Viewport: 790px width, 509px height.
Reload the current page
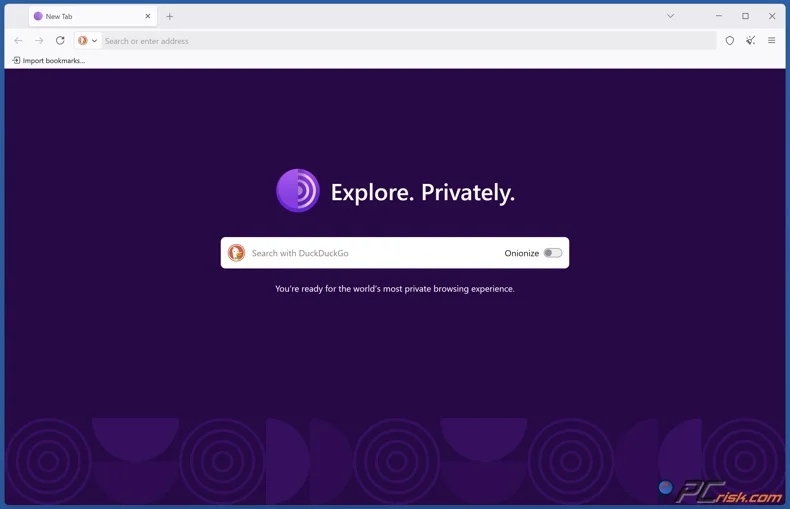coord(60,41)
